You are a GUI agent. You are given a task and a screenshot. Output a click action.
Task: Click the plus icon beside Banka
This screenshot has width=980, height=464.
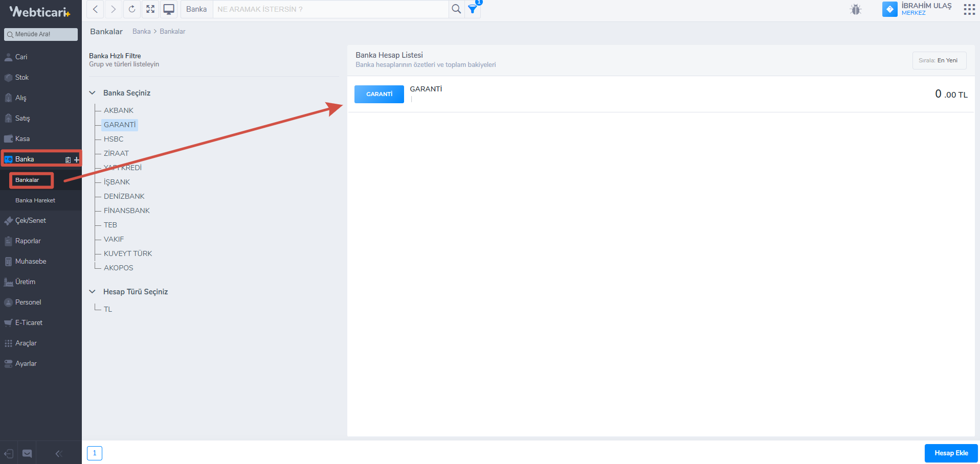coord(77,159)
